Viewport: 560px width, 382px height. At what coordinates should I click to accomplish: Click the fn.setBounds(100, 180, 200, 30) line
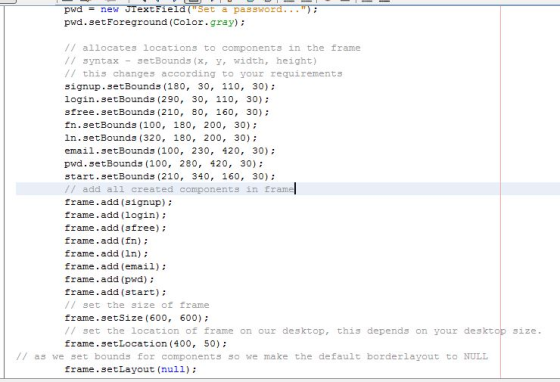point(161,125)
